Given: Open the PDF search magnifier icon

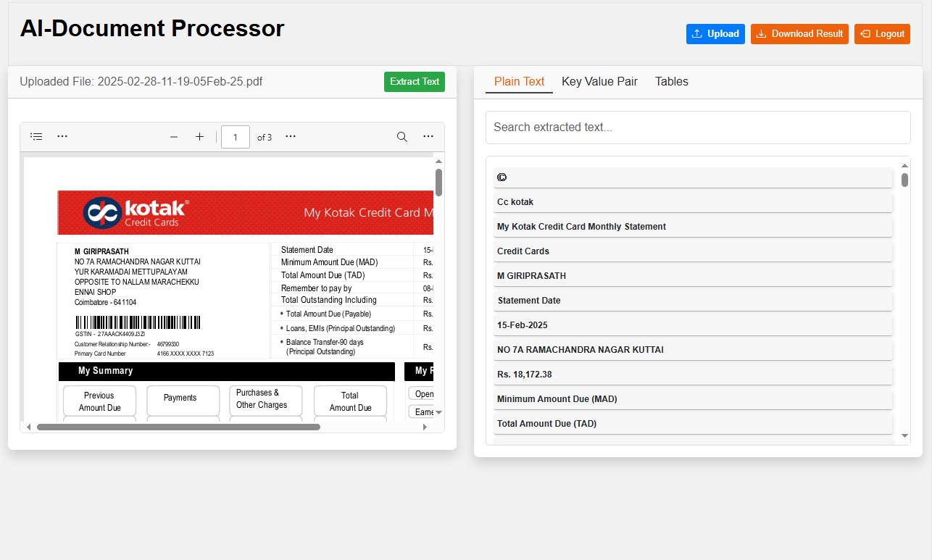Looking at the screenshot, I should [401, 137].
